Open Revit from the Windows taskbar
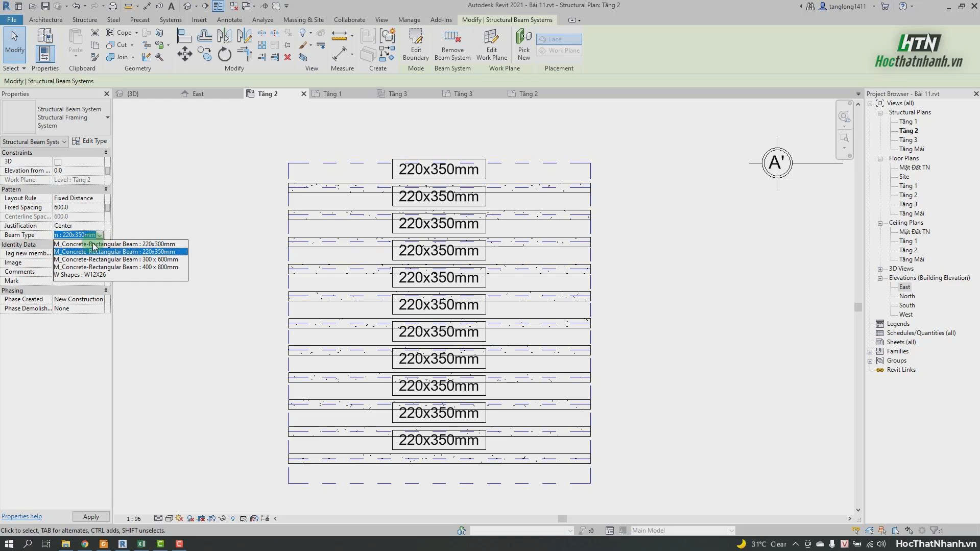The image size is (980, 551). 123,544
